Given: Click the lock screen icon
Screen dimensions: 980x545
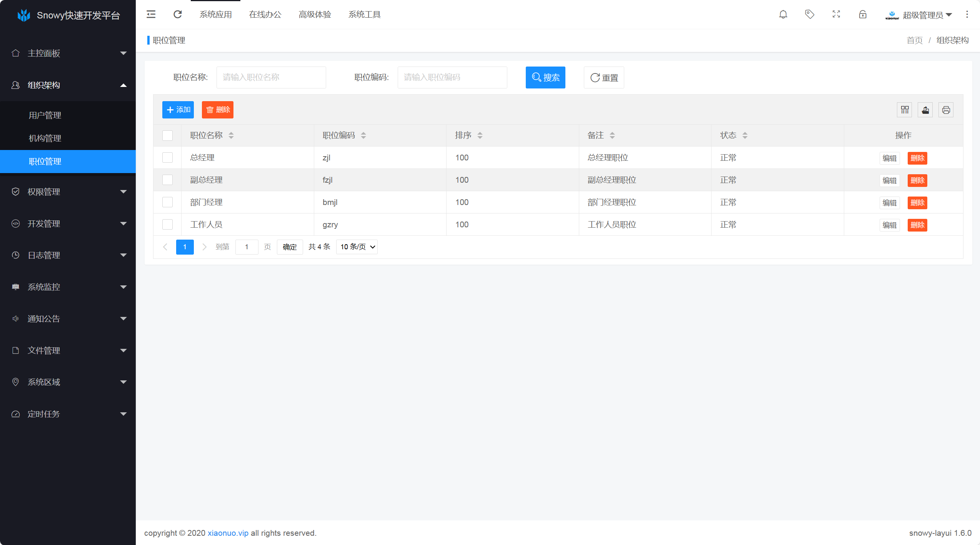Looking at the screenshot, I should (x=863, y=15).
